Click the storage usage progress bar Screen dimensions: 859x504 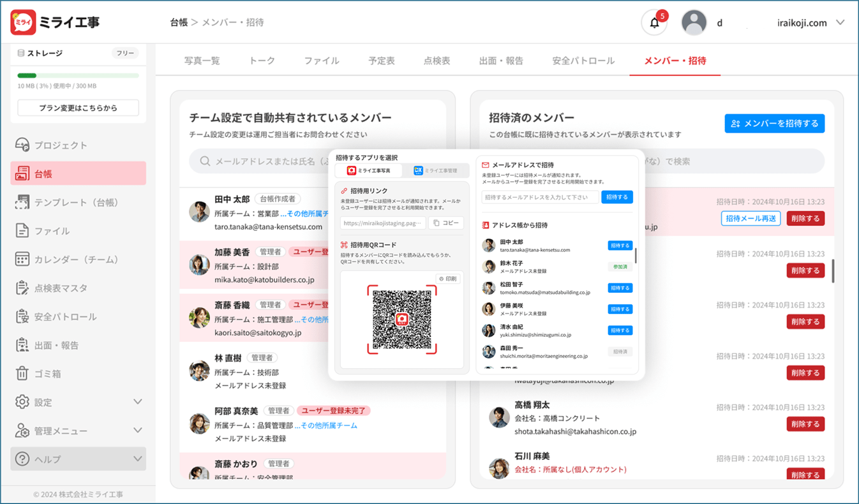point(78,75)
